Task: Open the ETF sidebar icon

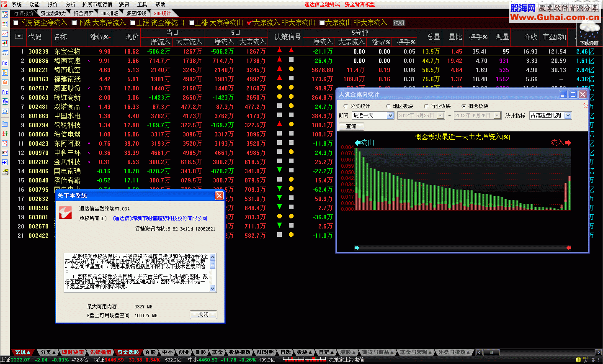Action: coord(5,153)
